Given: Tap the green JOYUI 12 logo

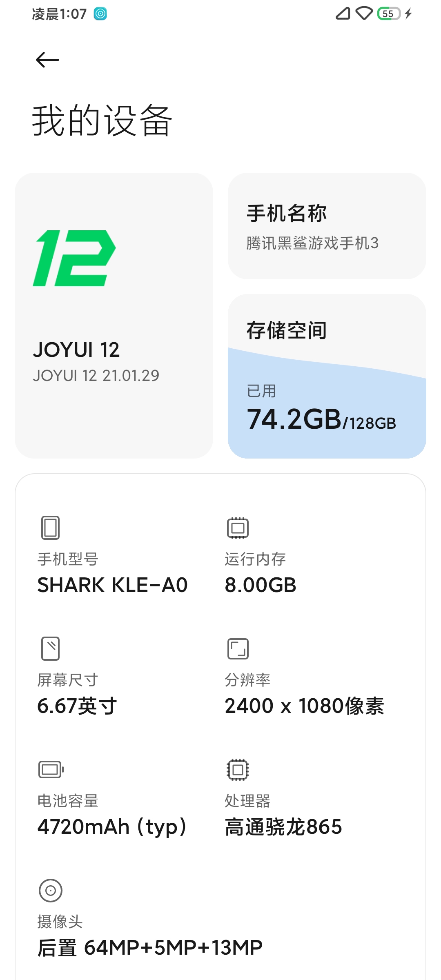Looking at the screenshot, I should (x=74, y=258).
